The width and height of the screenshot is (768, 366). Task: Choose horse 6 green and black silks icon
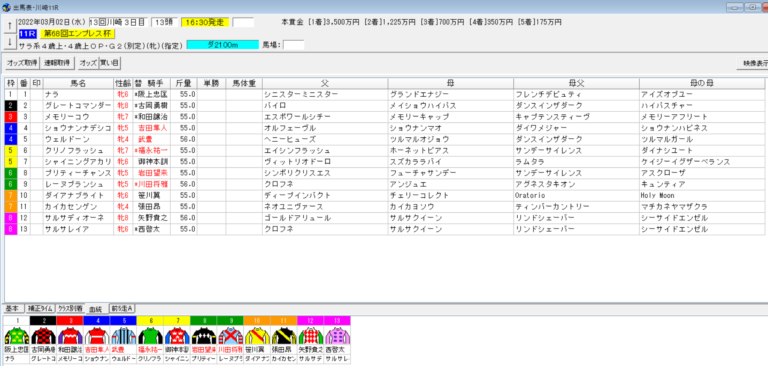point(149,335)
